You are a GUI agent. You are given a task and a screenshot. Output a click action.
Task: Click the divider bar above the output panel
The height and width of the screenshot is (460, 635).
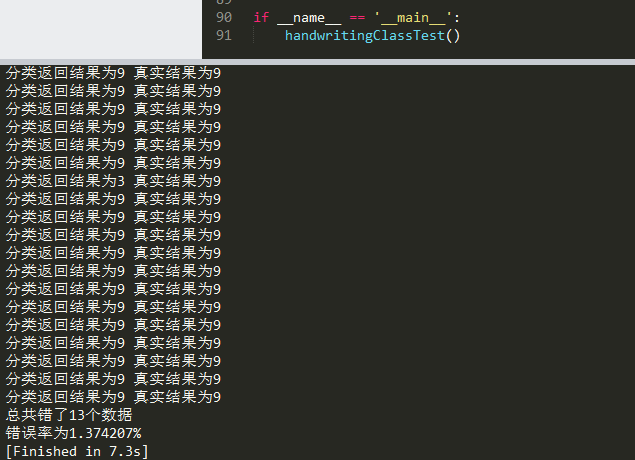coord(318,62)
